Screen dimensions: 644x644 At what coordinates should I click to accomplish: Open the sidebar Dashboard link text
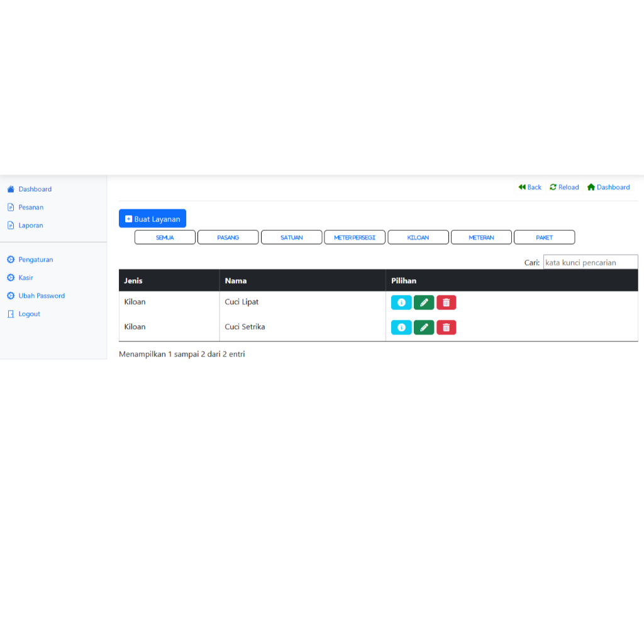pos(35,189)
